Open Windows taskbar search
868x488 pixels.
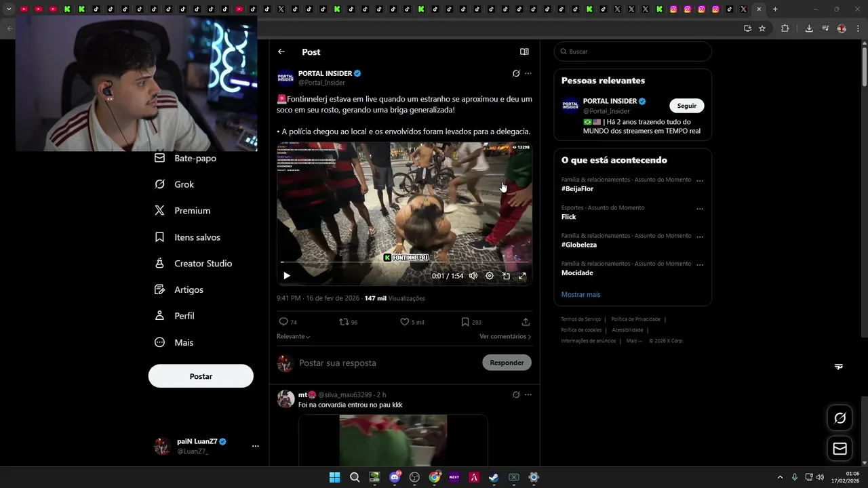click(x=355, y=477)
